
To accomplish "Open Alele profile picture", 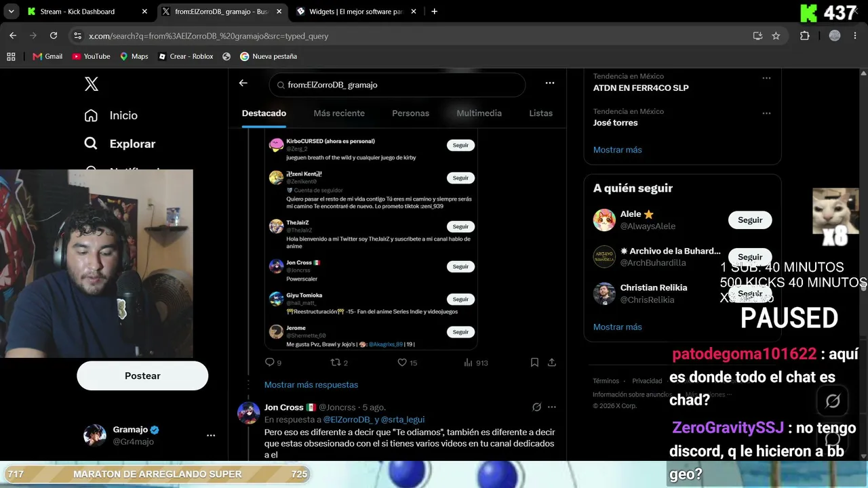I will [604, 220].
